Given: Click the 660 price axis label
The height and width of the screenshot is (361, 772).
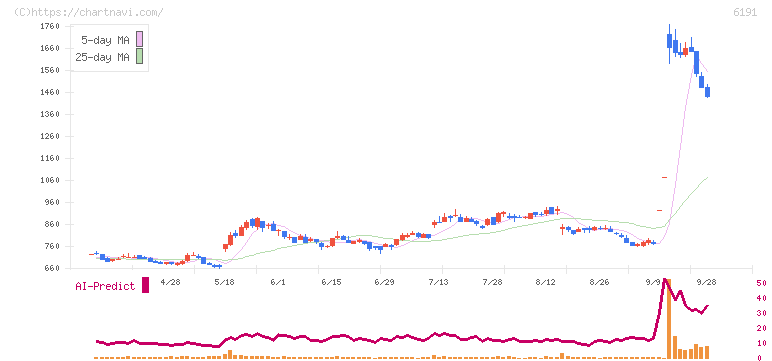Looking at the screenshot, I should (52, 268).
